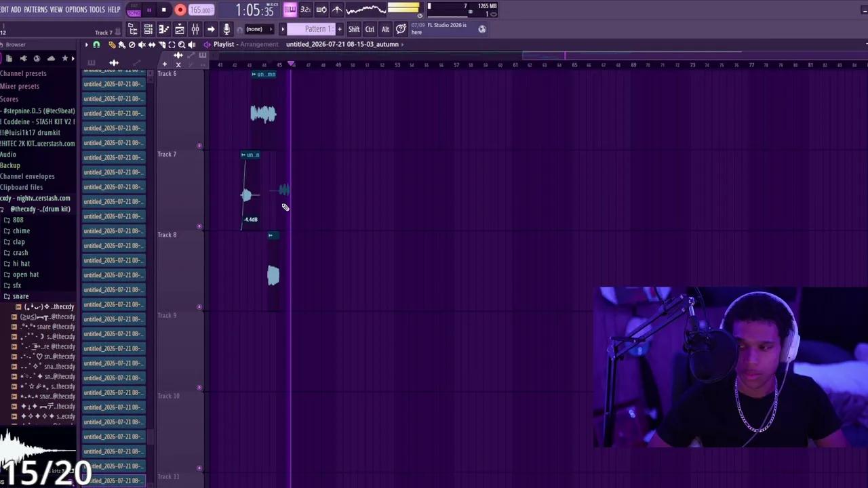Toggle the playlist magnet snap icon
The width and height of the screenshot is (868, 488).
[96, 45]
